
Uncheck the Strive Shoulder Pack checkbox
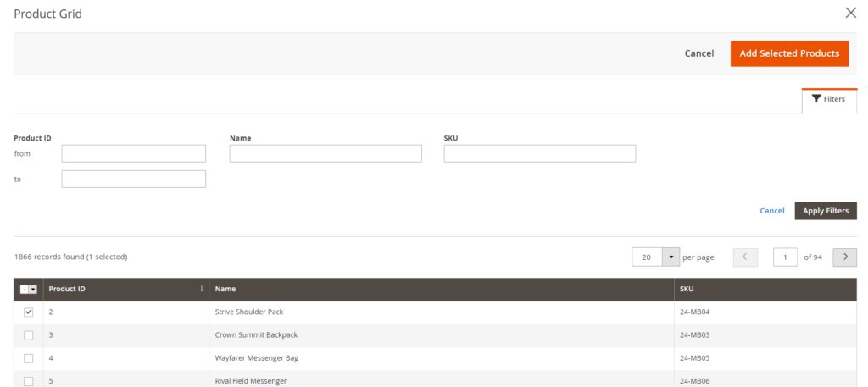click(x=28, y=312)
